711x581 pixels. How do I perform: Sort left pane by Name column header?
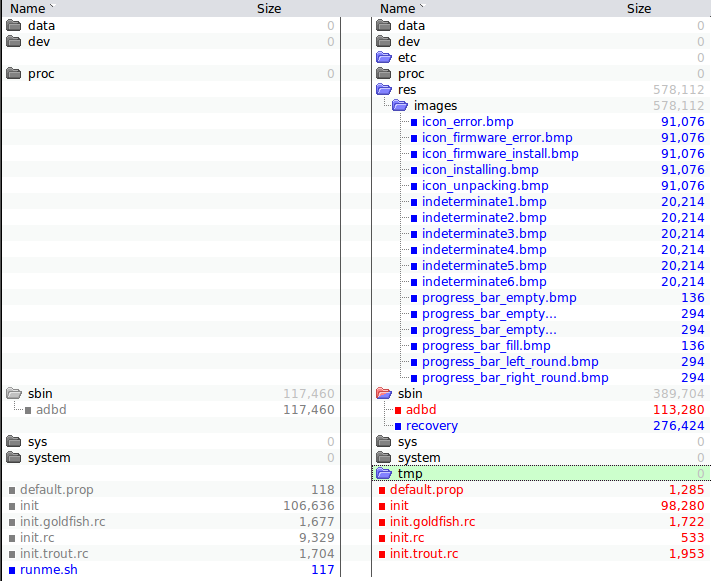point(27,9)
